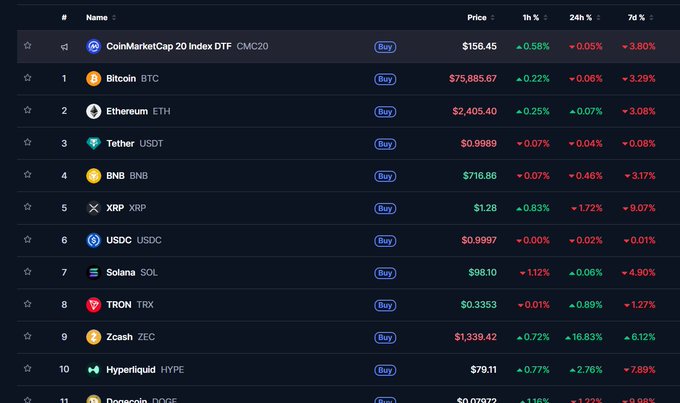This screenshot has width=680, height=403.
Task: Click Bitcoin price $75,885.67
Action: coord(473,79)
